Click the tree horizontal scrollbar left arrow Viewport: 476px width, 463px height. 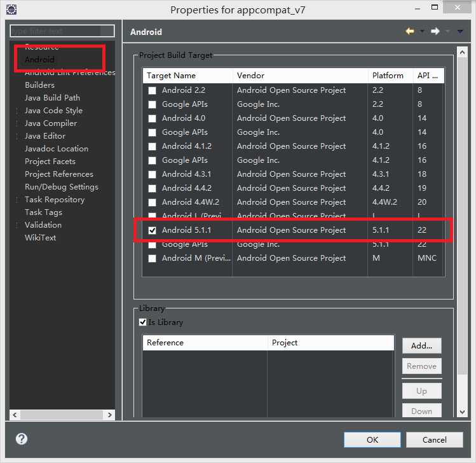click(15, 415)
